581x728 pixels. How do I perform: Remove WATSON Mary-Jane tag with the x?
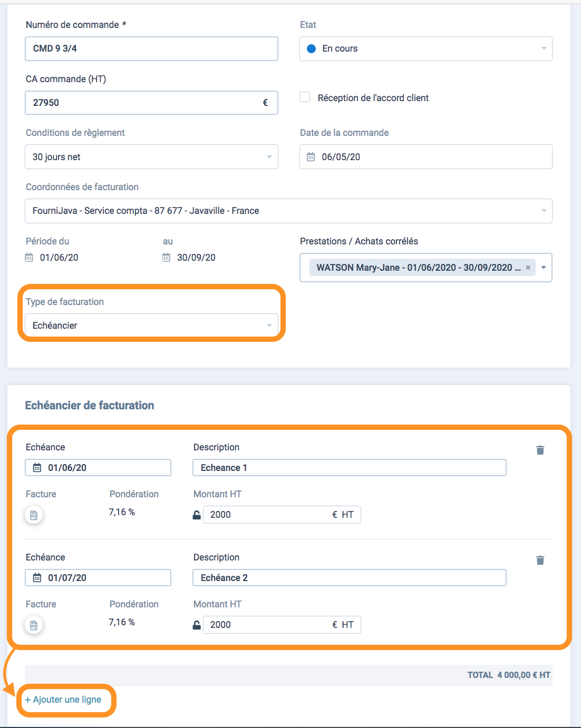pyautogui.click(x=528, y=268)
